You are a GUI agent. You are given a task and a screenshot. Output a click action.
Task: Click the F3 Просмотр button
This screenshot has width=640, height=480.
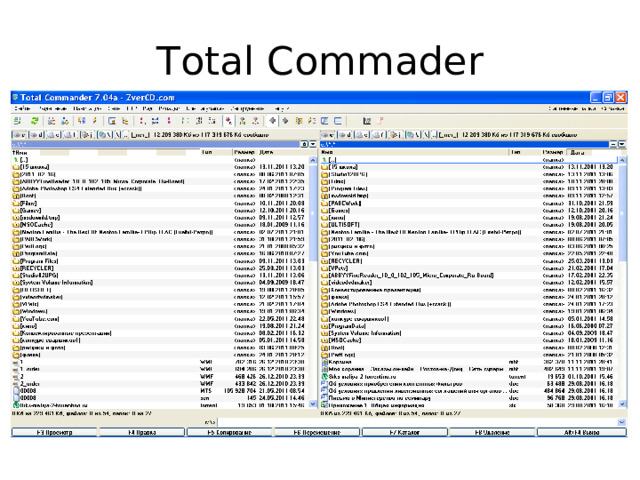[54, 432]
